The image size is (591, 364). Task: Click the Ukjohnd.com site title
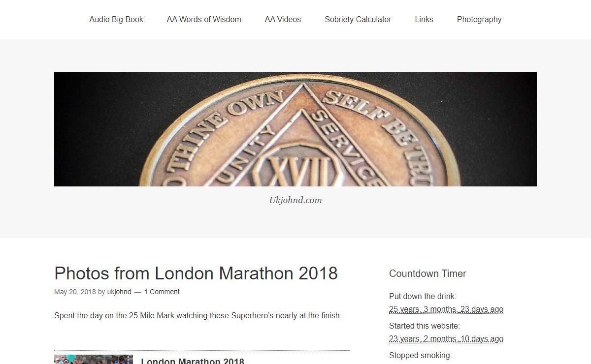(x=295, y=200)
